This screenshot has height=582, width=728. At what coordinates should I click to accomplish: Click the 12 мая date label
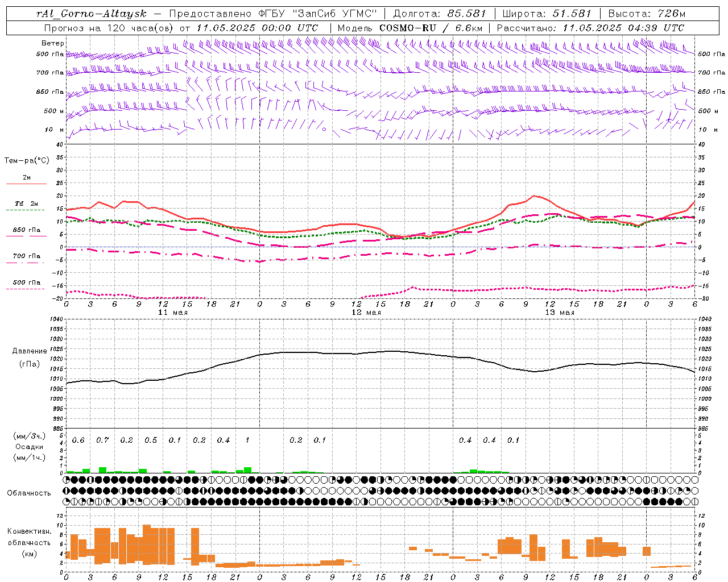(x=366, y=313)
